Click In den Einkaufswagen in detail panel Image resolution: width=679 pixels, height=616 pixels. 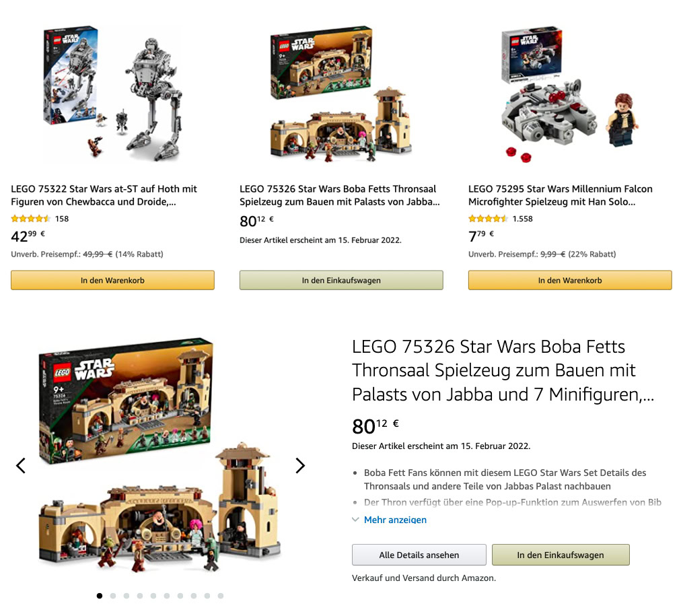point(561,555)
